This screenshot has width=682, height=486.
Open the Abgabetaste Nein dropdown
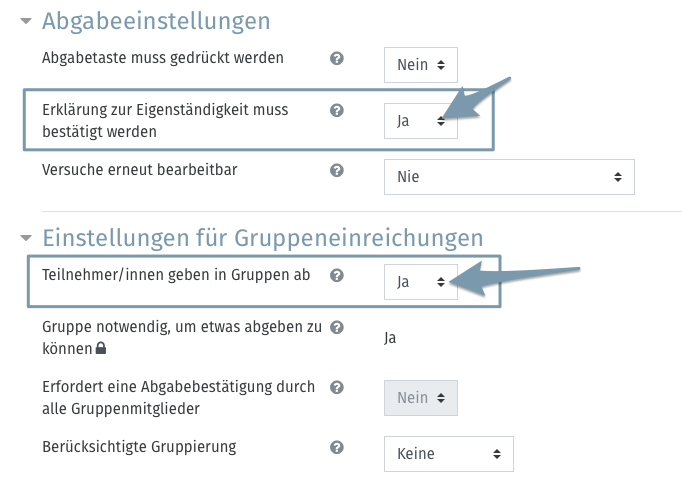421,65
